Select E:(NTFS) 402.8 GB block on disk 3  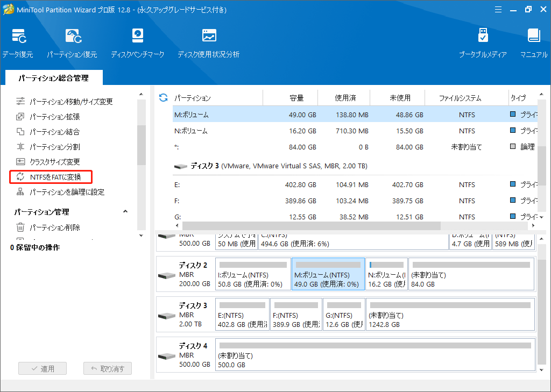click(242, 315)
